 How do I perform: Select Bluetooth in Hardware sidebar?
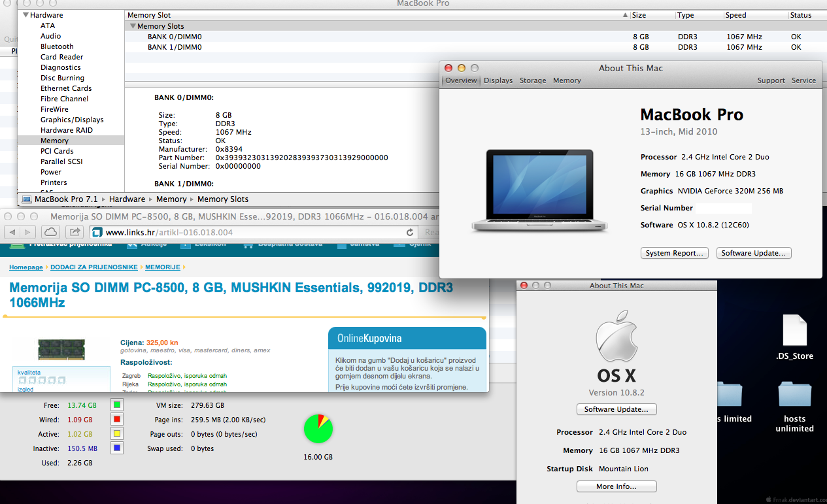coord(57,46)
